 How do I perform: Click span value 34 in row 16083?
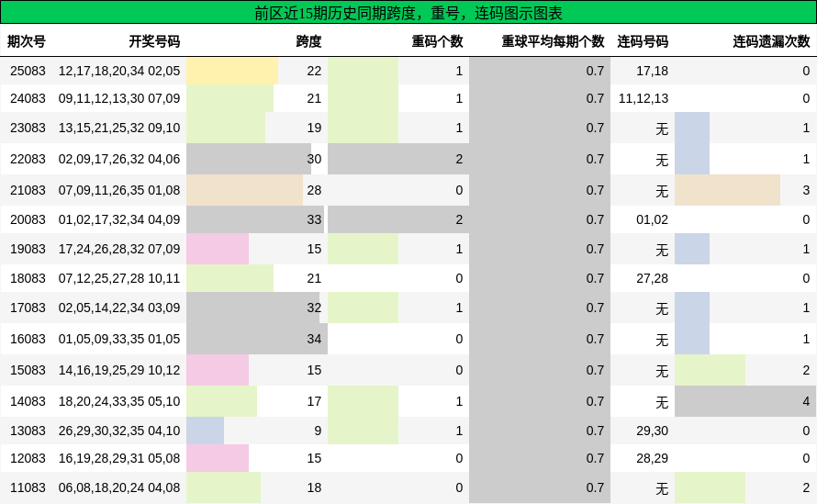pyautogui.click(x=314, y=339)
